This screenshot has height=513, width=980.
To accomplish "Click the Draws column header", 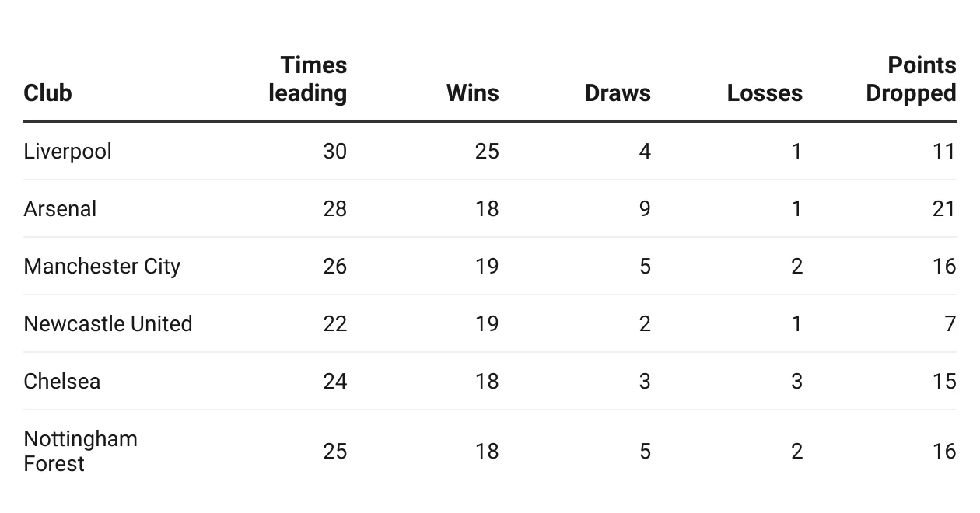I will click(618, 93).
